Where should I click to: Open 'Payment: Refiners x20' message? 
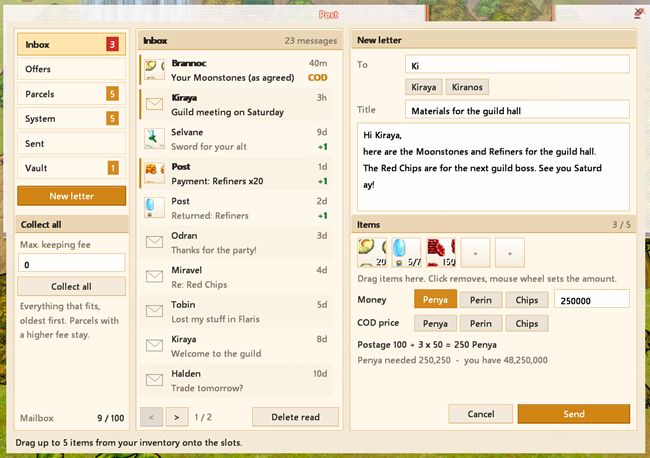pos(235,173)
